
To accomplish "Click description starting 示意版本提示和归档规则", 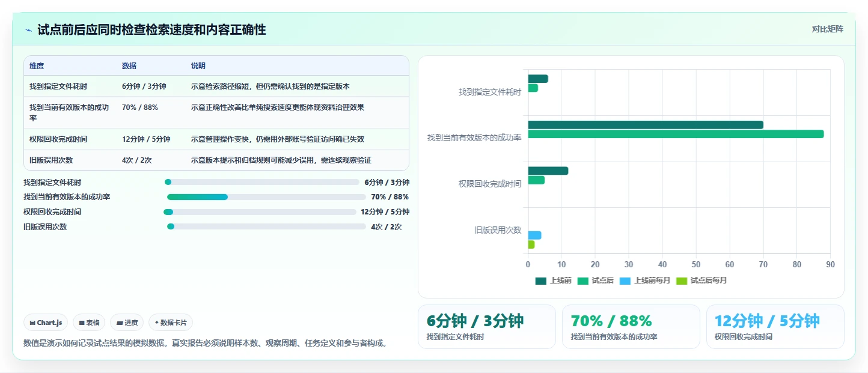I will (281, 160).
